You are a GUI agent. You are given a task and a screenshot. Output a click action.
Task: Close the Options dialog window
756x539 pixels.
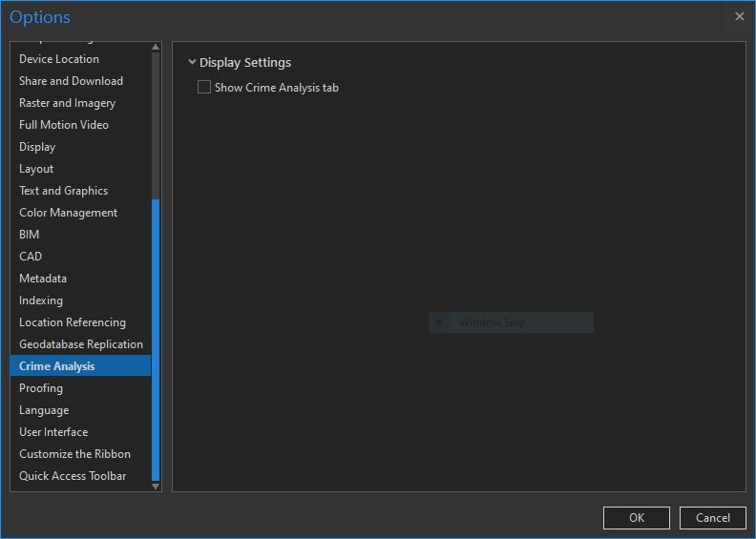pos(740,16)
